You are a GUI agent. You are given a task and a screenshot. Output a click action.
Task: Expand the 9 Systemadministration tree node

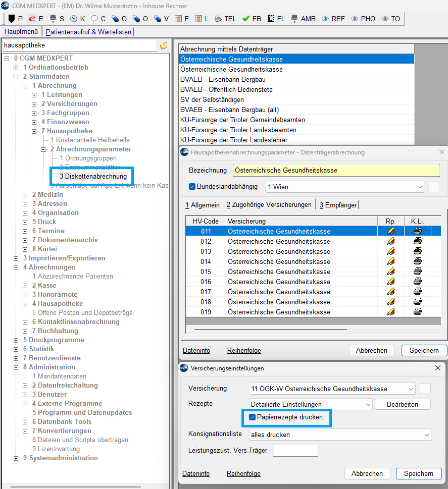click(x=17, y=458)
